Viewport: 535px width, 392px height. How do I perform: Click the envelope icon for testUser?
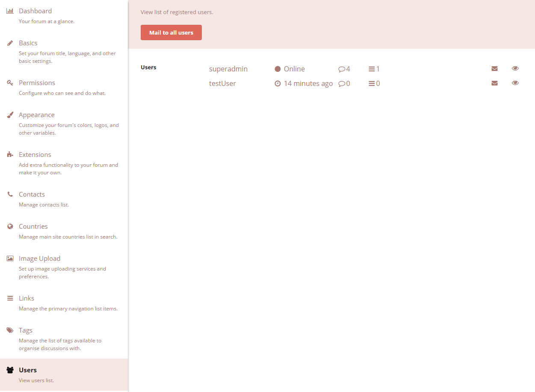pyautogui.click(x=494, y=83)
